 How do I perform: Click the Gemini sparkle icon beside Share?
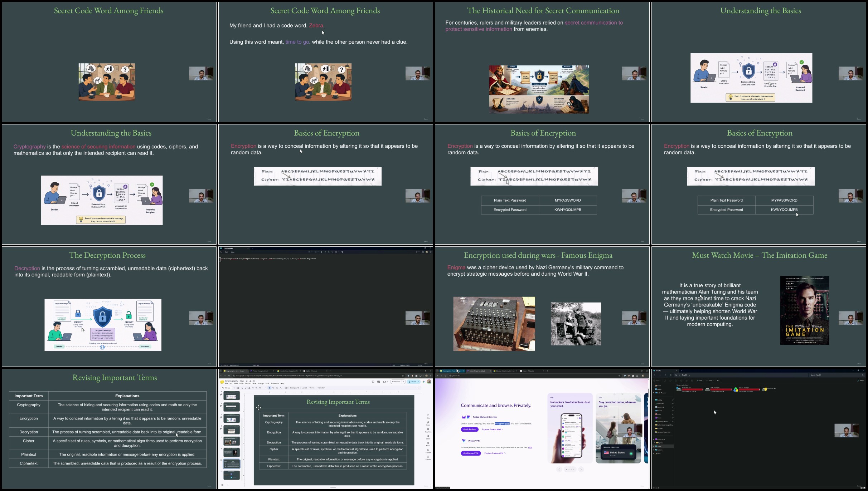[x=424, y=382]
